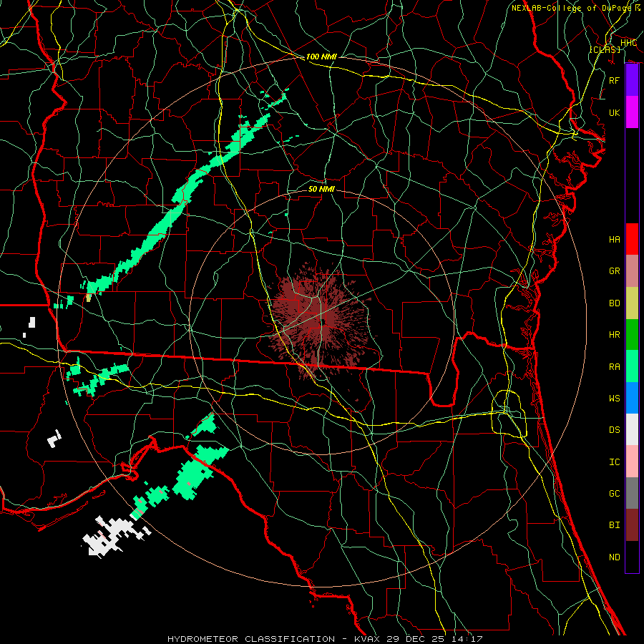Screen dimensions: 644x644
Task: Click the BD legend label
Action: pyautogui.click(x=614, y=303)
